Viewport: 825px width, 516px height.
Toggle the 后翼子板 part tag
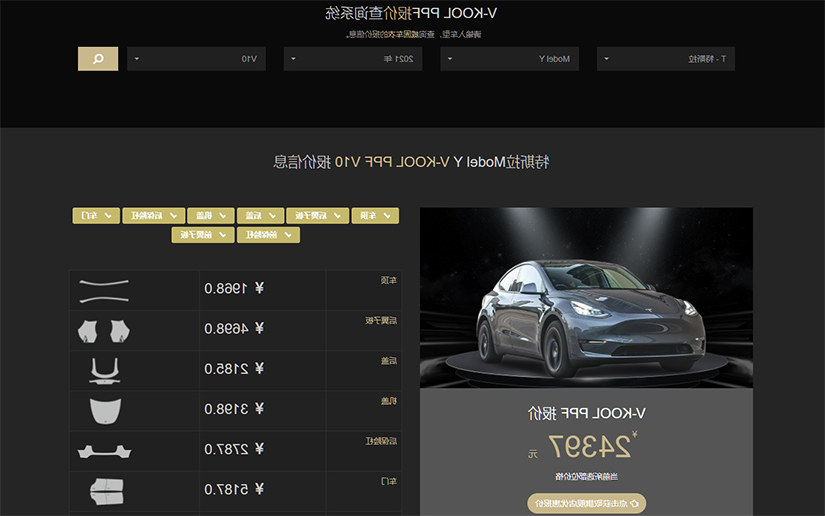(318, 216)
